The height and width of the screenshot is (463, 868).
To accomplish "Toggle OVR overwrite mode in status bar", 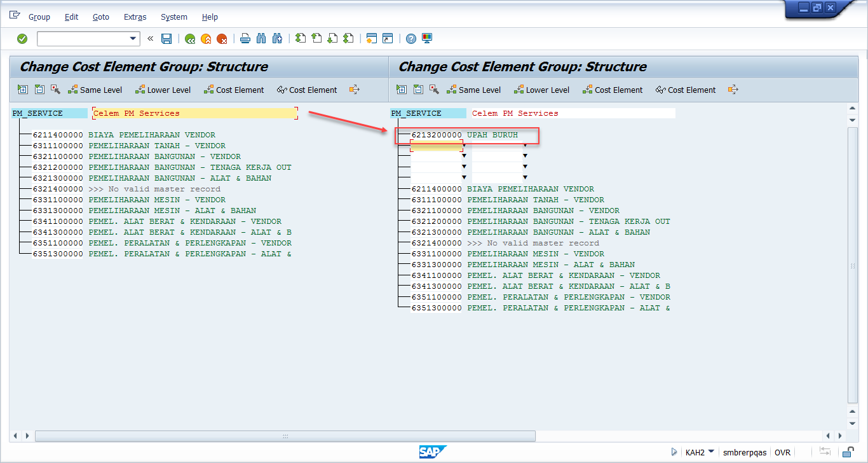I will (x=782, y=452).
